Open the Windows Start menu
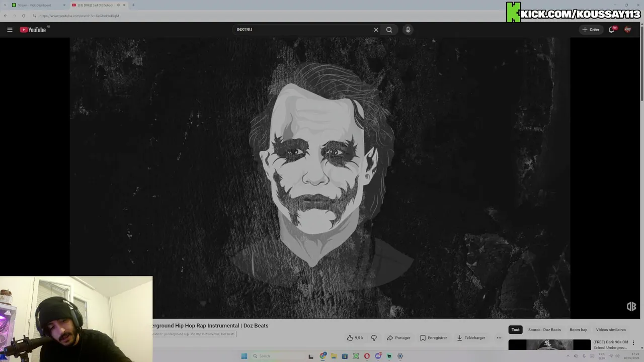644x362 pixels. click(244, 356)
